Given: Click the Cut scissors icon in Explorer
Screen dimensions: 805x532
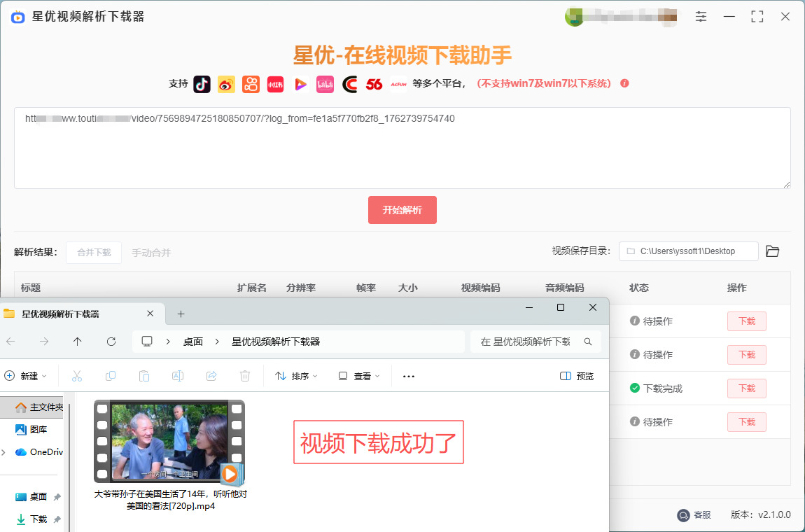Looking at the screenshot, I should pos(77,377).
